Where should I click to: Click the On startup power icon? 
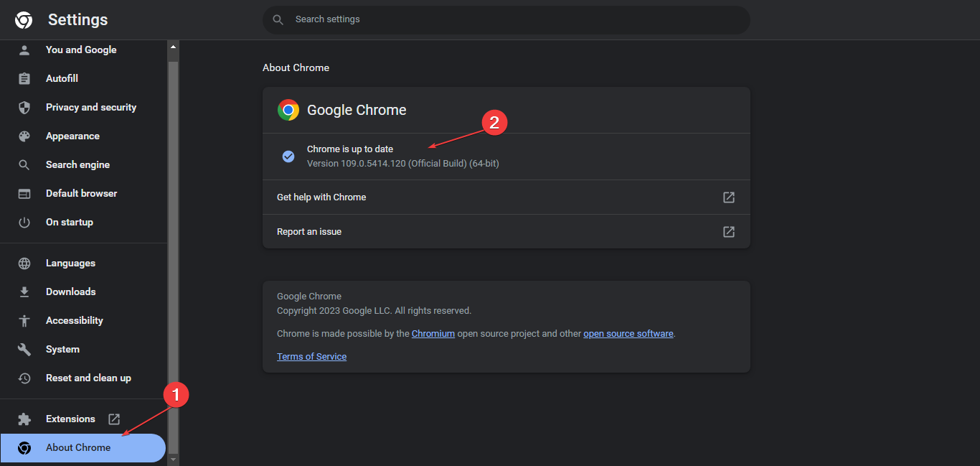24,222
